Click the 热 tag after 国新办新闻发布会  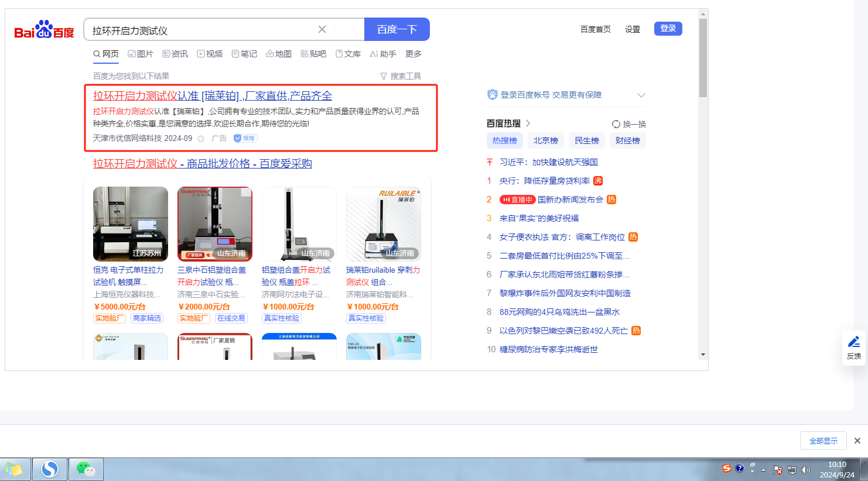[611, 200]
